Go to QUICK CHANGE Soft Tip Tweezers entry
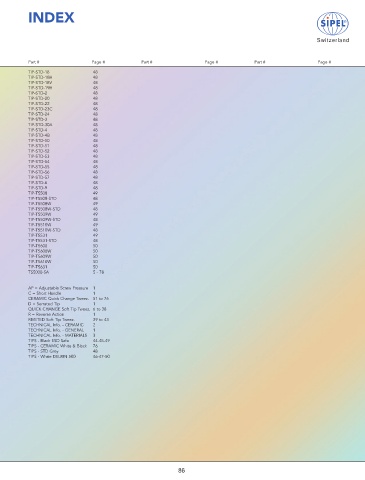This screenshot has height=480, width=365. tap(59, 309)
